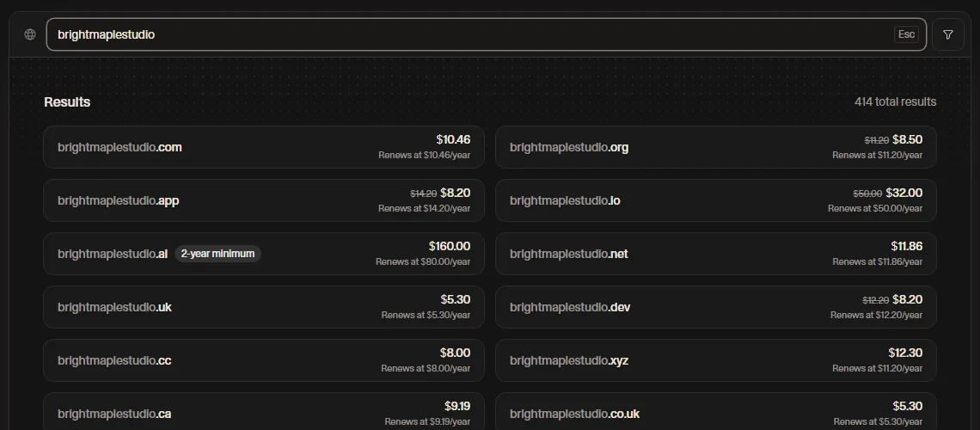Click 'Renews at $14.20/year' text

click(x=425, y=208)
